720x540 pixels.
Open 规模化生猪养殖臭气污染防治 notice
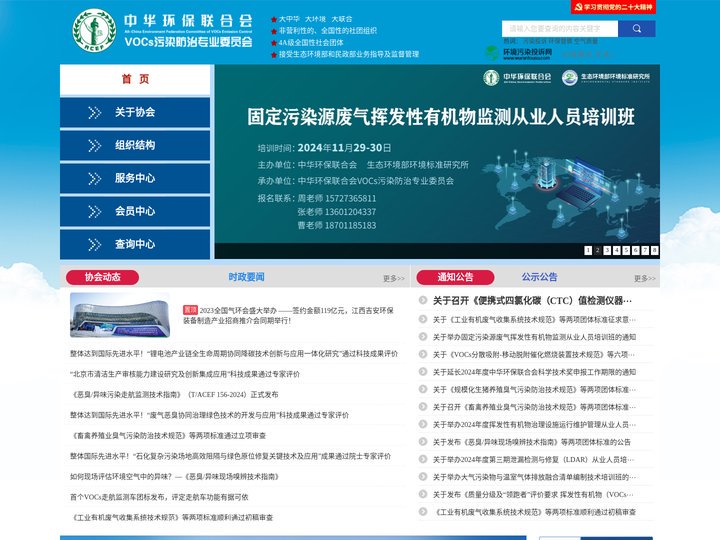[534, 389]
